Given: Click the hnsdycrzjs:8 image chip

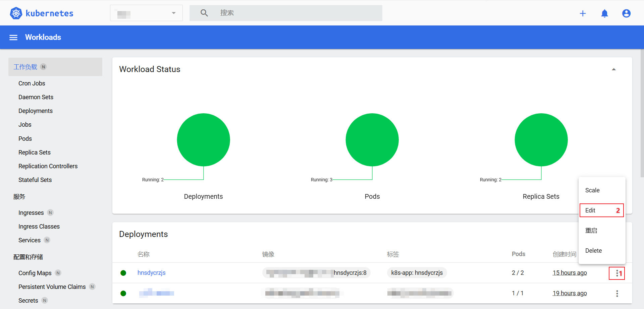Looking at the screenshot, I should coord(316,273).
